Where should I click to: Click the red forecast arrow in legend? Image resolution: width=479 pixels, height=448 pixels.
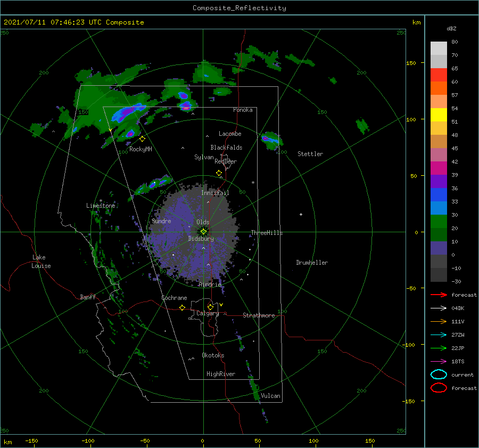439,295
